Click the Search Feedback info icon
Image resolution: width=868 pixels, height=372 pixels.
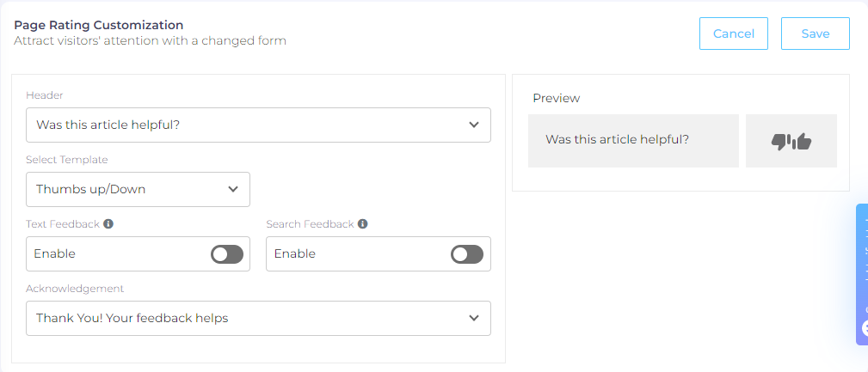(x=363, y=224)
